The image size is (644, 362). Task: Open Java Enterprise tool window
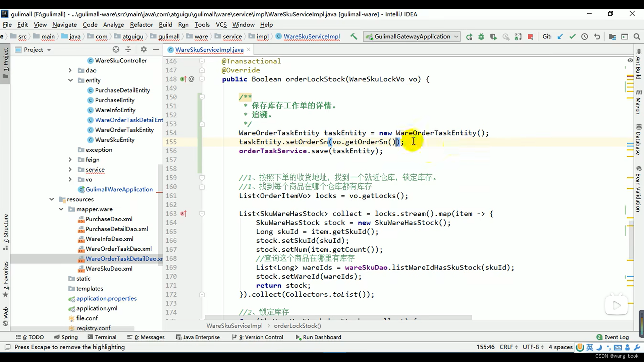coord(198,337)
